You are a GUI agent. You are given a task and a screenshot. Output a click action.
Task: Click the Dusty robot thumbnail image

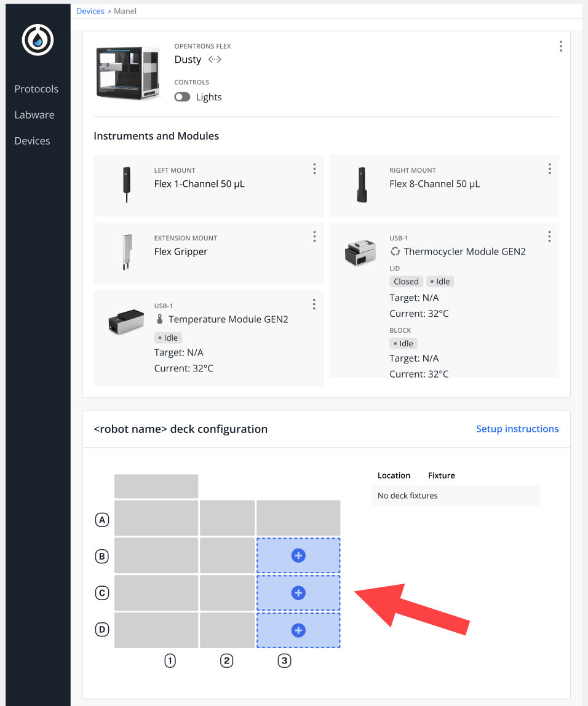click(127, 72)
